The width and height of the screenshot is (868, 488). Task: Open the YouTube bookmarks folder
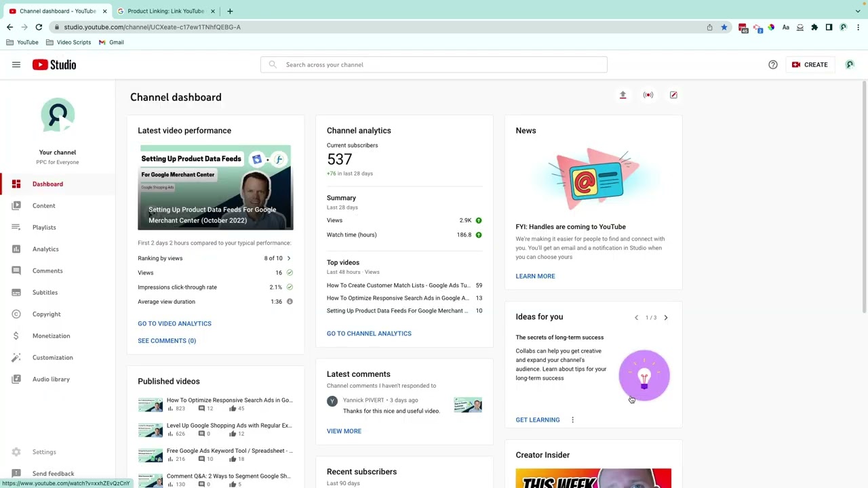[22, 42]
